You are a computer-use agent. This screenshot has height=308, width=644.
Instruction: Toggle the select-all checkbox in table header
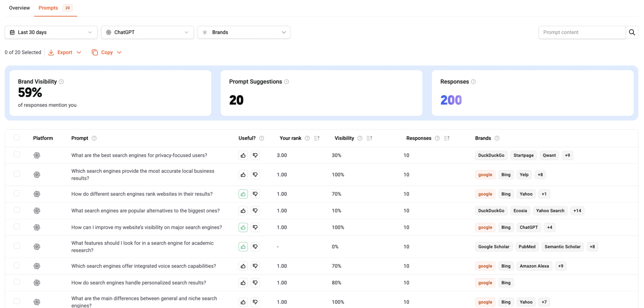pos(17,137)
